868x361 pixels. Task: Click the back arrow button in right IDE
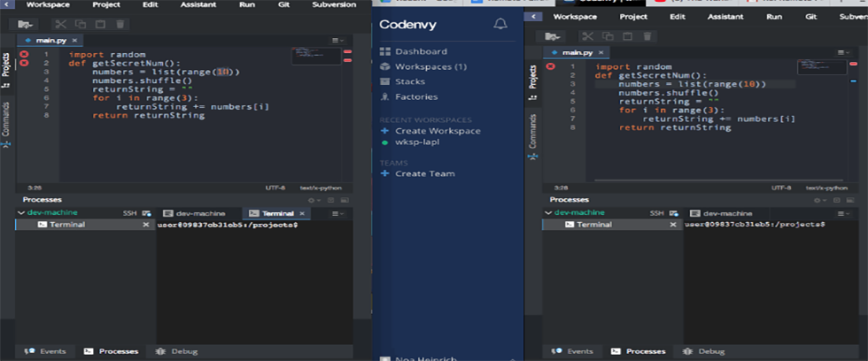(x=532, y=17)
